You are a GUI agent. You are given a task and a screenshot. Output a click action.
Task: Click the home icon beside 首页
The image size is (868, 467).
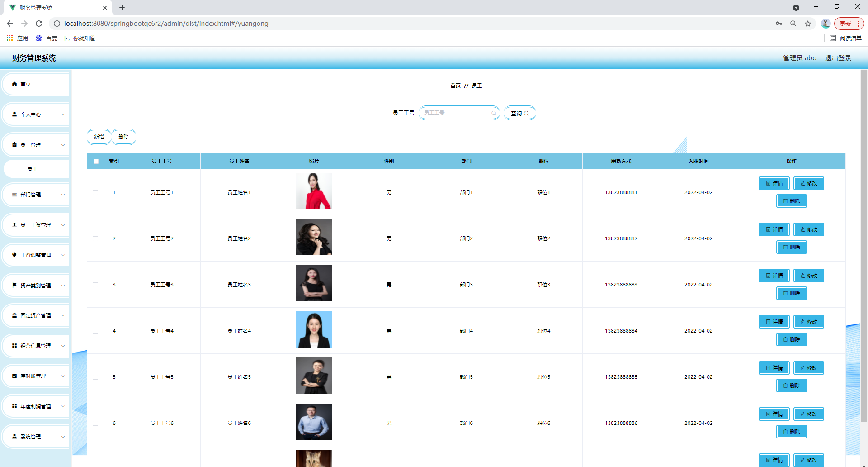click(x=14, y=84)
